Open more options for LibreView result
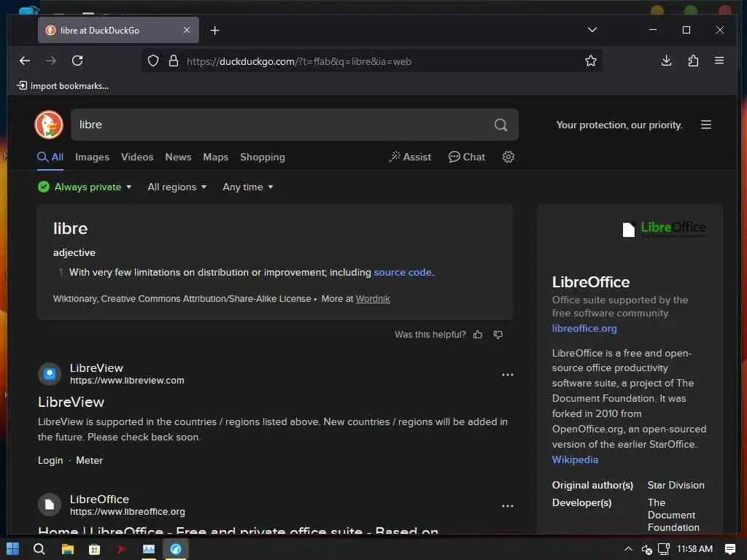747x560 pixels. [508, 376]
